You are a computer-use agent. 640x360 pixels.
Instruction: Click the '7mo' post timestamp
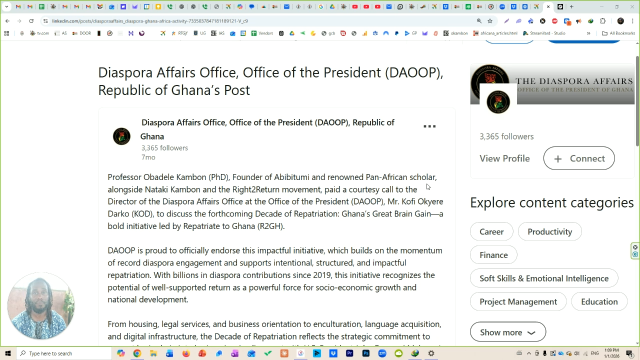click(148, 157)
